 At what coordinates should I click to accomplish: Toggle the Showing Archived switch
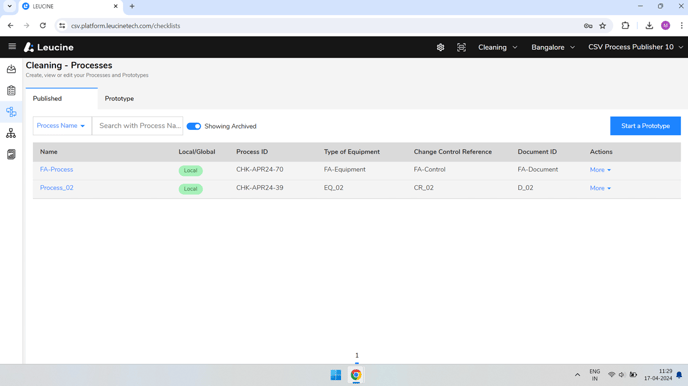[194, 126]
